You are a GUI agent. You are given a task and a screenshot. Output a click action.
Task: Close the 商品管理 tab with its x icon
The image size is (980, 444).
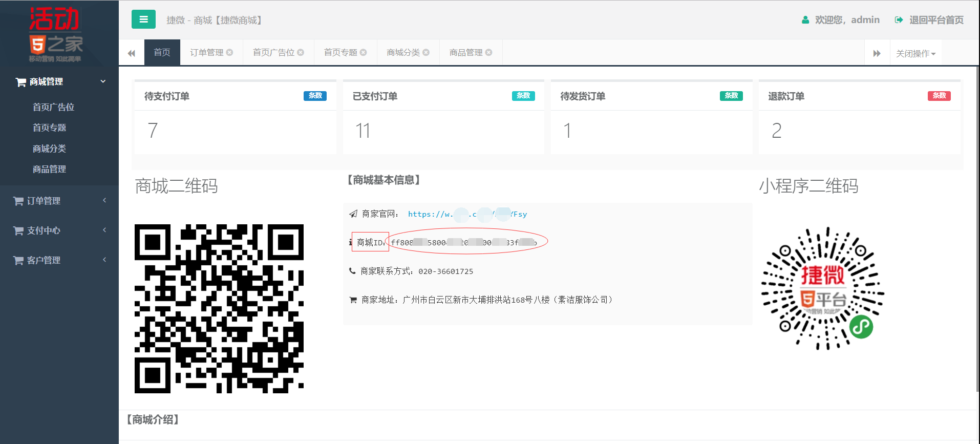[x=488, y=52]
